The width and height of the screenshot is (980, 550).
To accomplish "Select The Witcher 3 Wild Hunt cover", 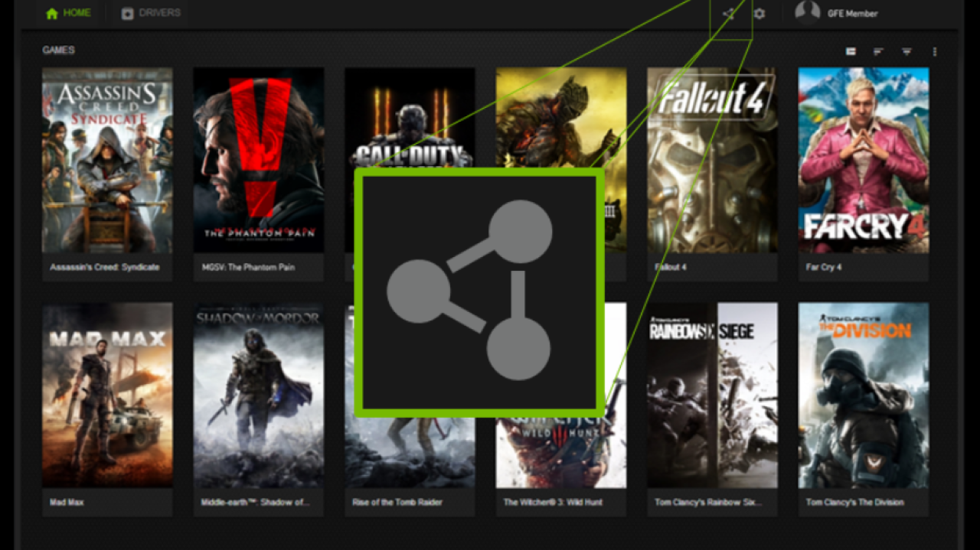I will coord(561,453).
